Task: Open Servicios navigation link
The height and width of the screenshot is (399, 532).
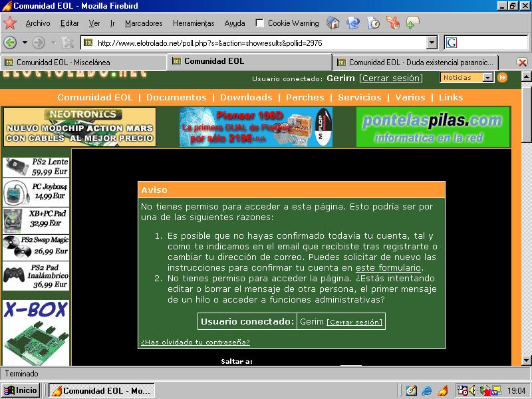Action: pyautogui.click(x=359, y=97)
